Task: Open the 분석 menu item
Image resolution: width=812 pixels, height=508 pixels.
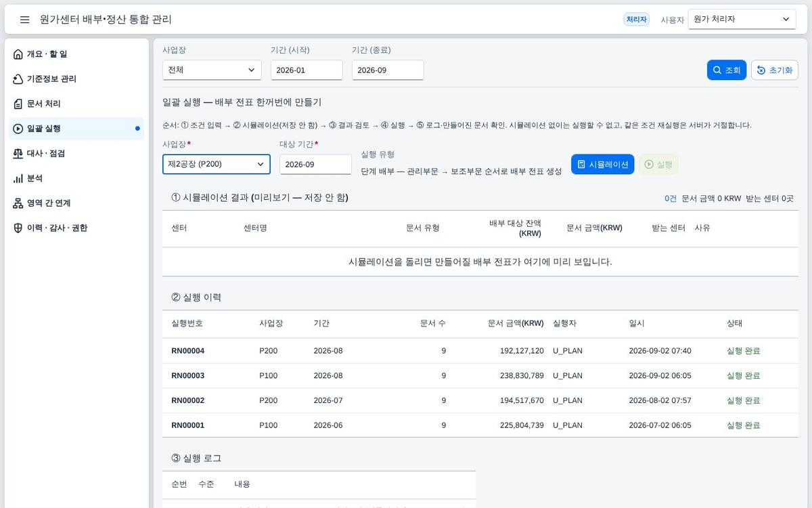Action: (x=76, y=178)
